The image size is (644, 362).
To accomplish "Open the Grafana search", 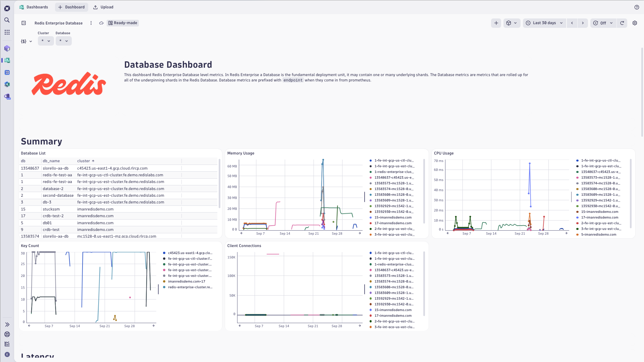I will pos(7,20).
